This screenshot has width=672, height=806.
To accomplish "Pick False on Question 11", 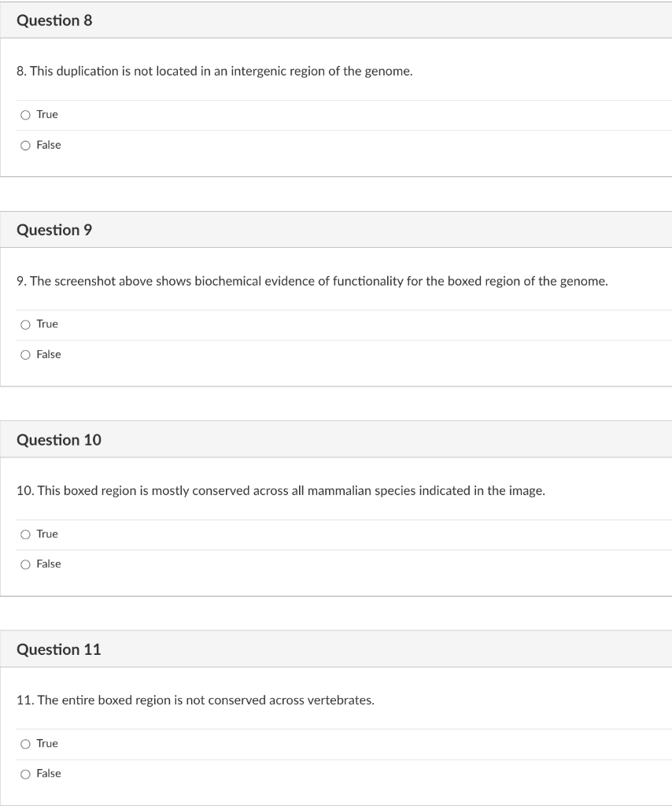I will 25,773.
